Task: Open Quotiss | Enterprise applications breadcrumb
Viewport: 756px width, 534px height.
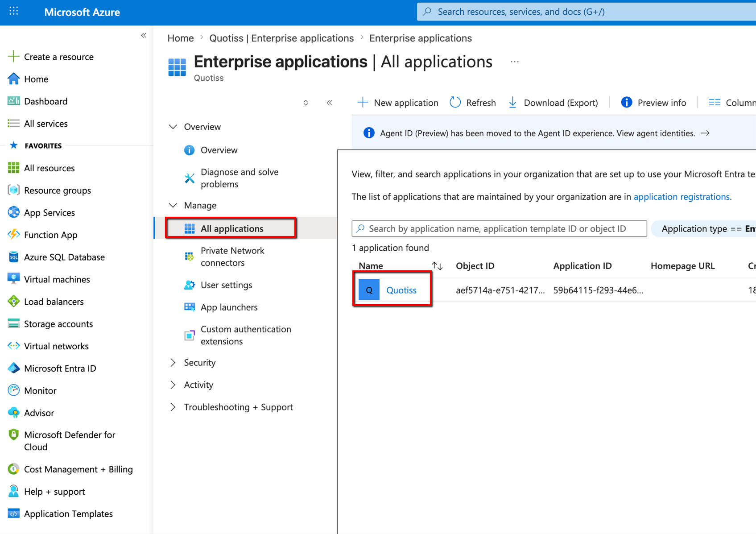Action: 281,38
